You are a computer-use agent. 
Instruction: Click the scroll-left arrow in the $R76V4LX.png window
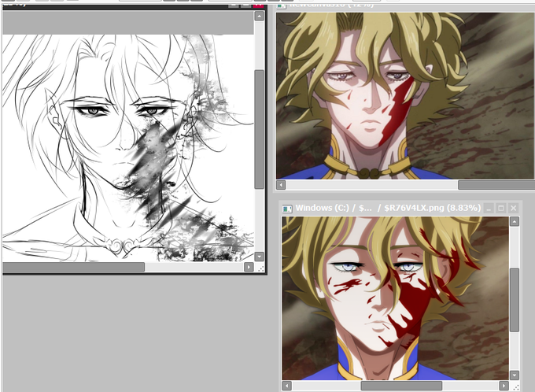[x=286, y=386]
